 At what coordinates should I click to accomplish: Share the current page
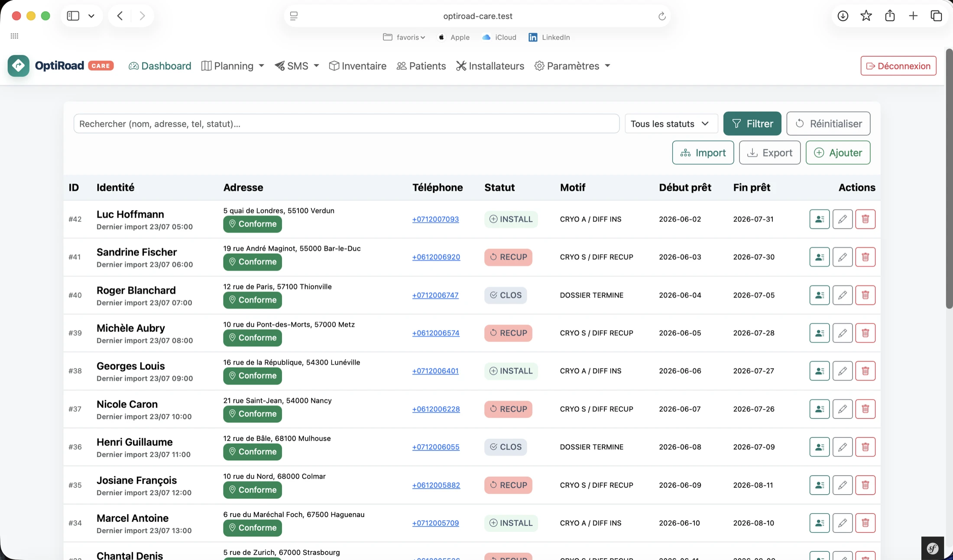click(890, 16)
